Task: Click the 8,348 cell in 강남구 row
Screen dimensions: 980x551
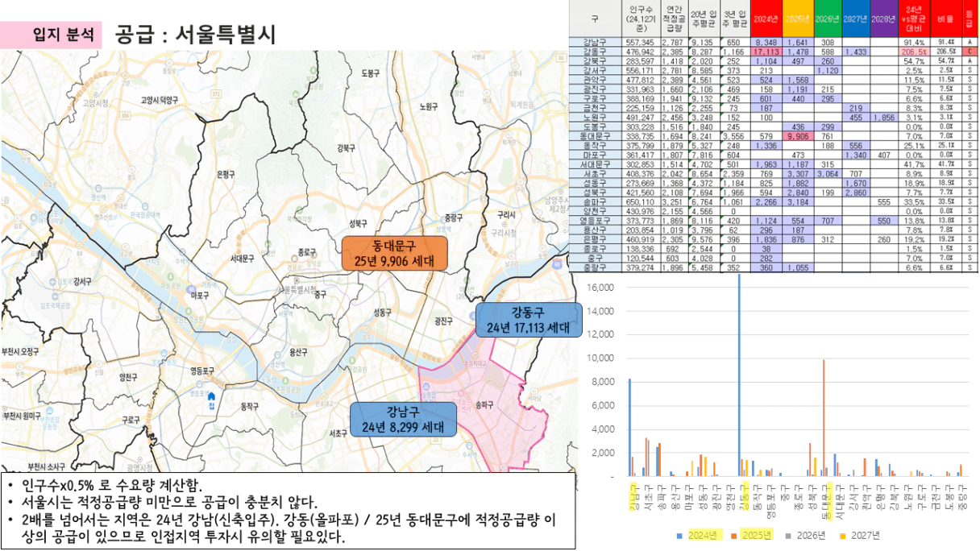Action: 766,42
